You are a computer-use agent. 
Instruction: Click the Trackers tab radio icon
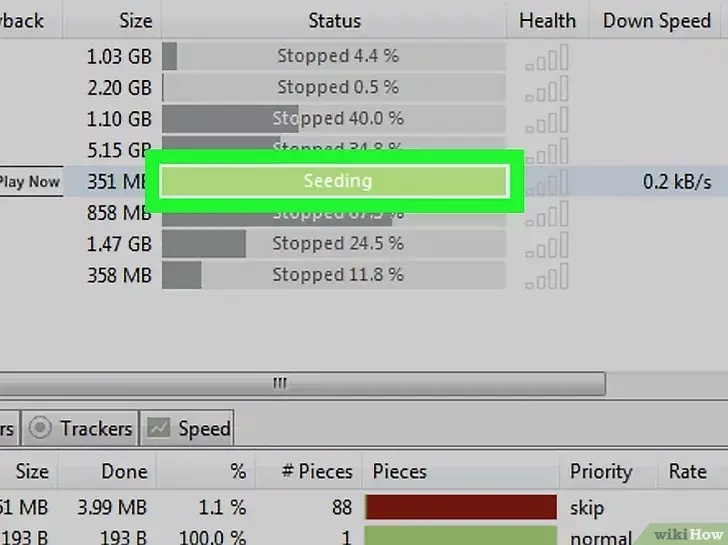[40, 427]
